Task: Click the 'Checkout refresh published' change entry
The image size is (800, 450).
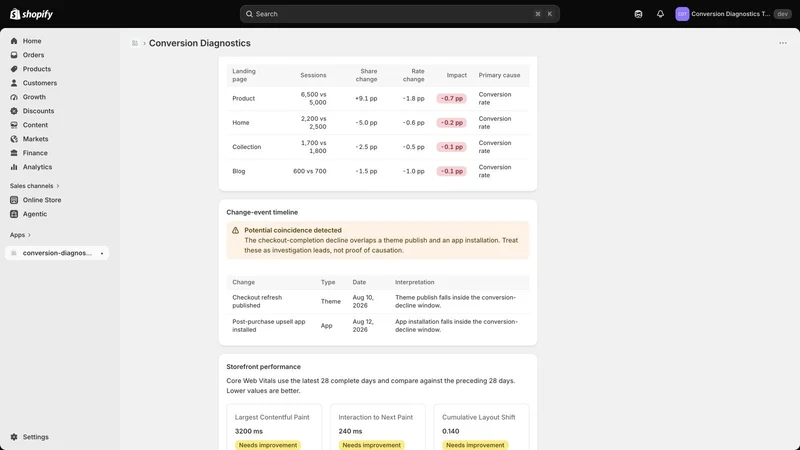Action: point(257,301)
